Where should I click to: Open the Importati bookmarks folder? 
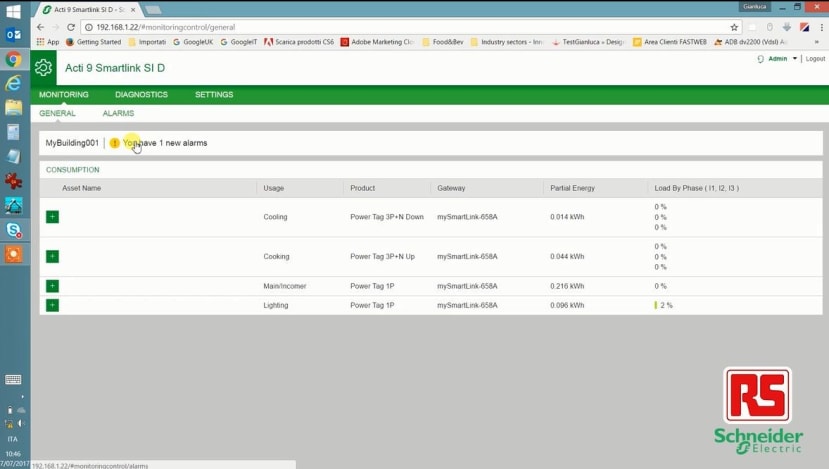147,42
